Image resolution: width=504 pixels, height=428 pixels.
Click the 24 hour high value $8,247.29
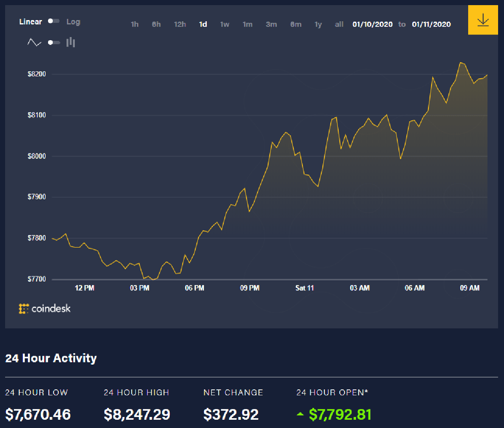point(137,415)
